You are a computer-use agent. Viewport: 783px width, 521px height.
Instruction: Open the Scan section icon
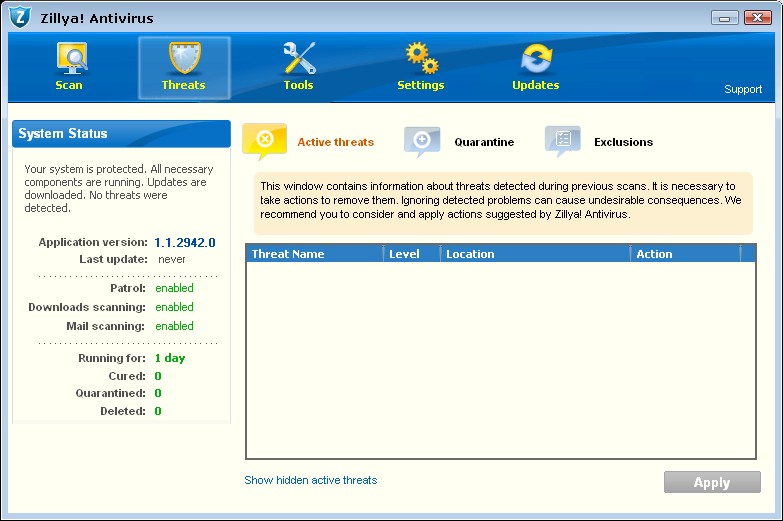pyautogui.click(x=71, y=58)
